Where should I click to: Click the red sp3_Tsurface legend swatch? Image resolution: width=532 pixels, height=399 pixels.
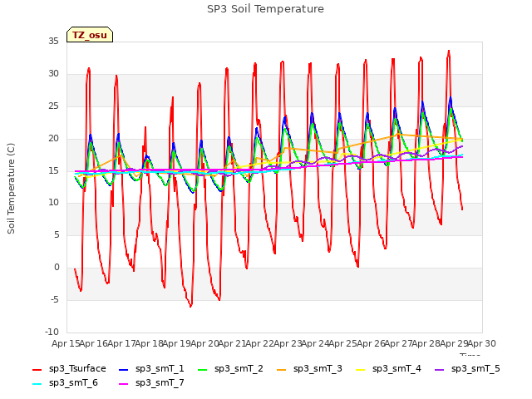37,369
